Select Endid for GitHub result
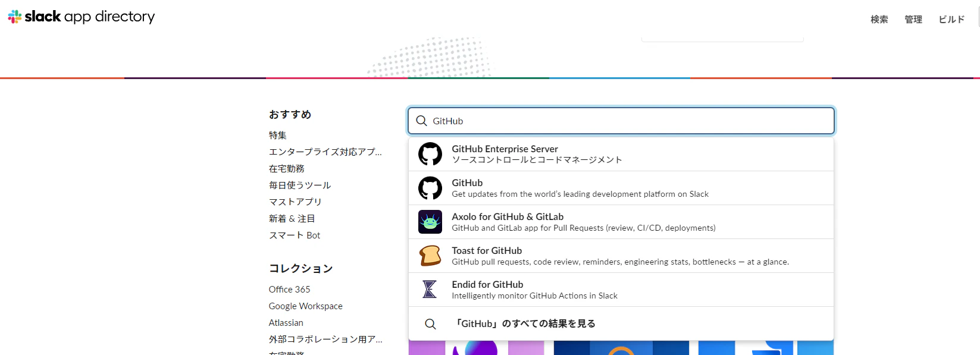980x355 pixels. tap(621, 290)
